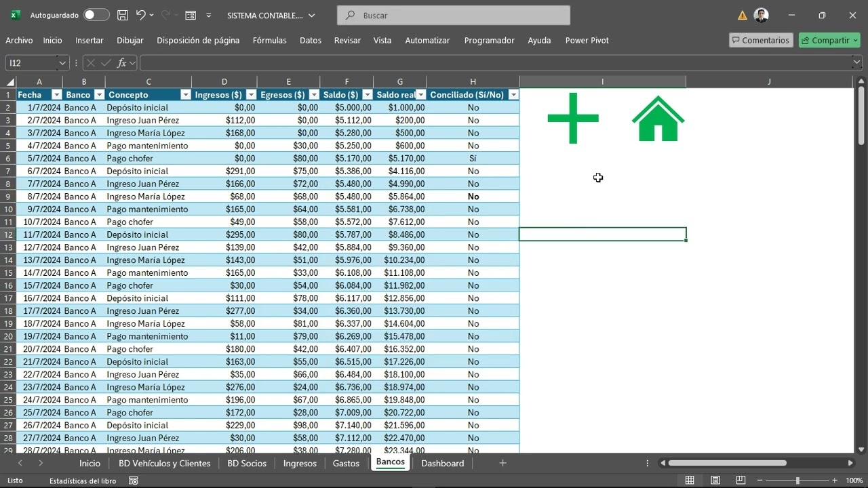Click into the Buscar search field
Viewport: 868px width, 488px height.
click(x=454, y=15)
